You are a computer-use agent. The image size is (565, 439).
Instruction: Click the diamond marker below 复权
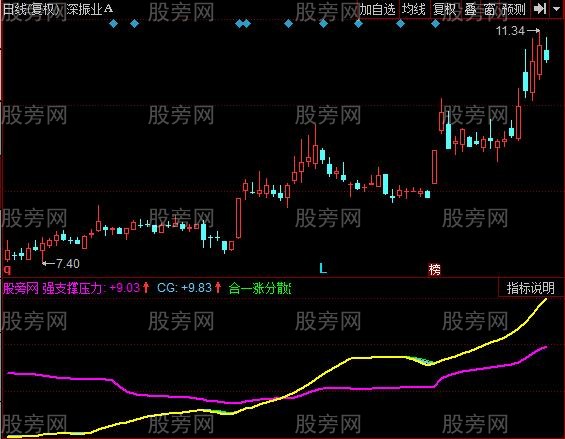click(435, 24)
